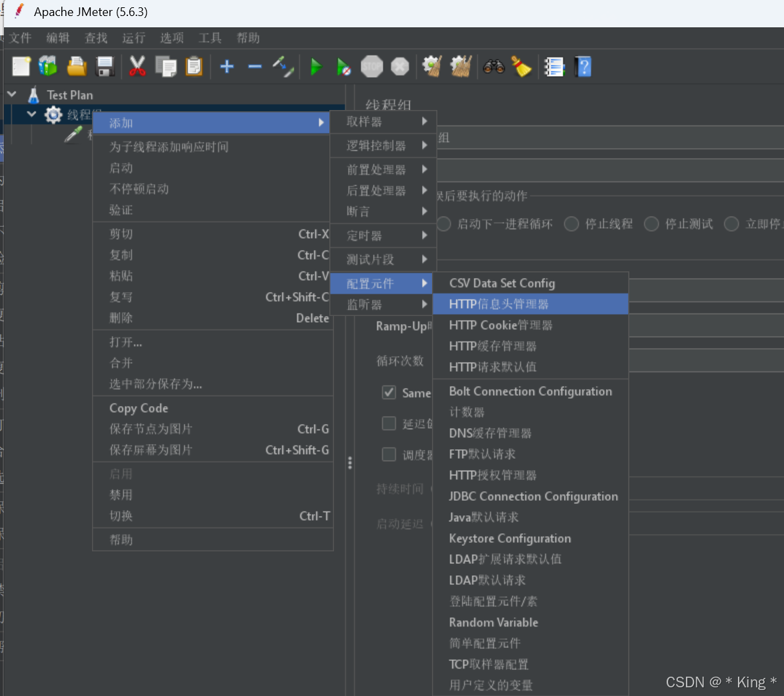Open the 运行 menu
This screenshot has width=784, height=696.
pyautogui.click(x=133, y=38)
